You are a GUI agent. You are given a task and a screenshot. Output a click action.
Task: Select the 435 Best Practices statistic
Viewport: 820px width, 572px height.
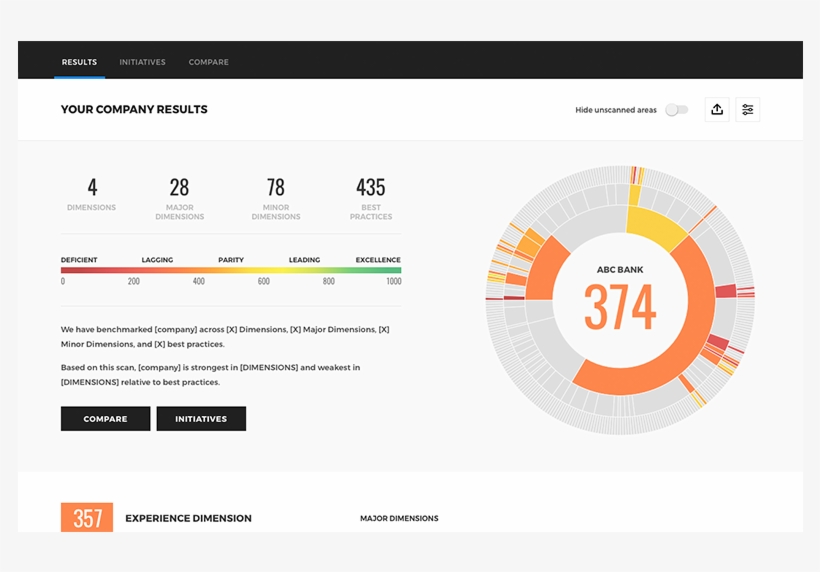[371, 198]
